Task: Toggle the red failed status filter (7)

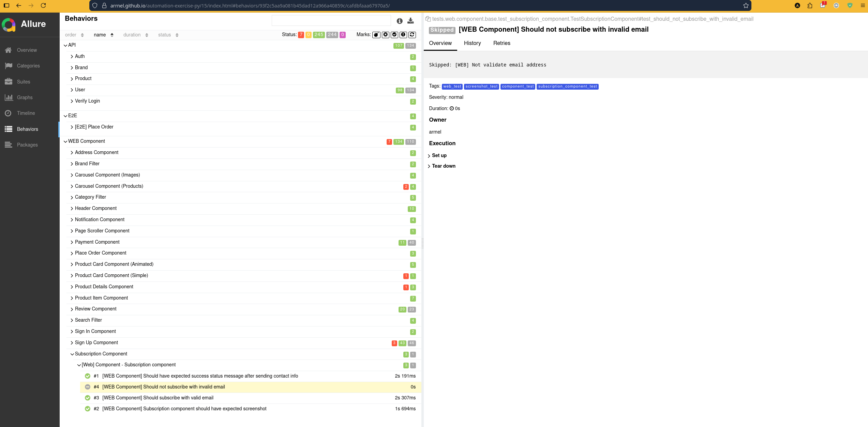Action: coord(301,35)
